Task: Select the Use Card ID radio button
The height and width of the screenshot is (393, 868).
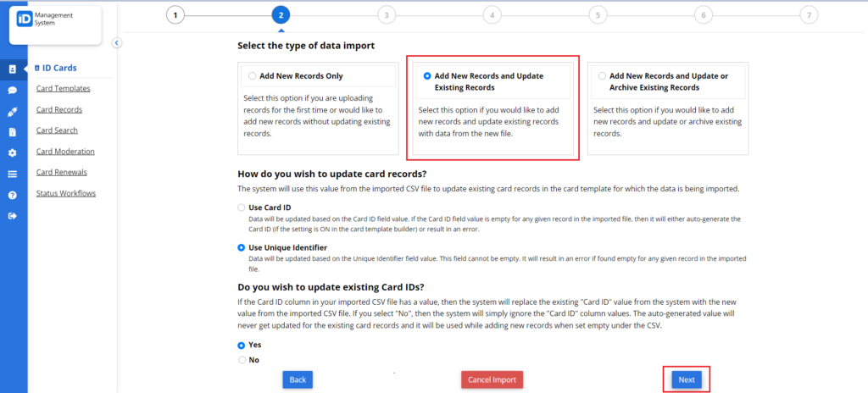Action: click(242, 208)
